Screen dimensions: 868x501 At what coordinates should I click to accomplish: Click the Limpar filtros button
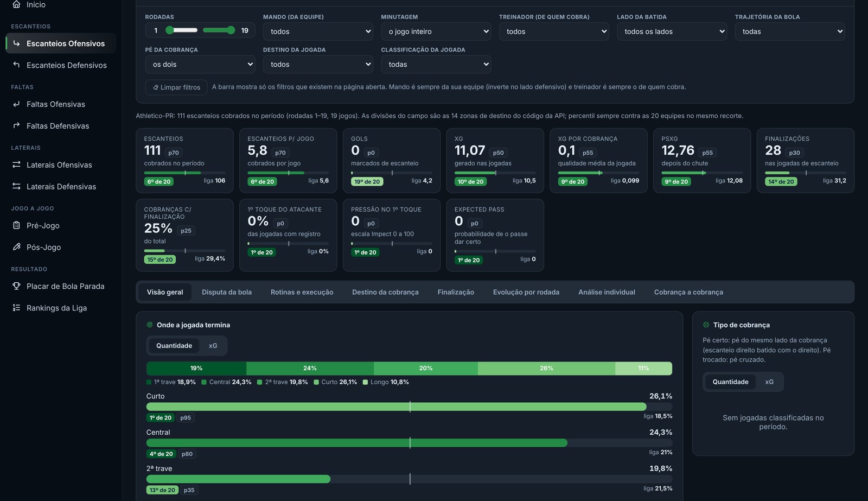pyautogui.click(x=176, y=87)
